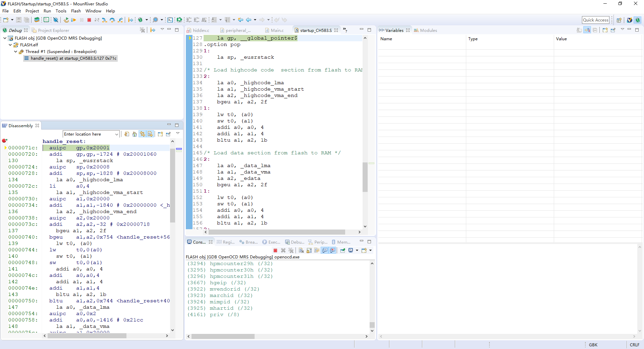Image resolution: width=644 pixels, height=349 pixels.
Task: Click Remove All Terminated Launches in Console
Action: point(291,250)
